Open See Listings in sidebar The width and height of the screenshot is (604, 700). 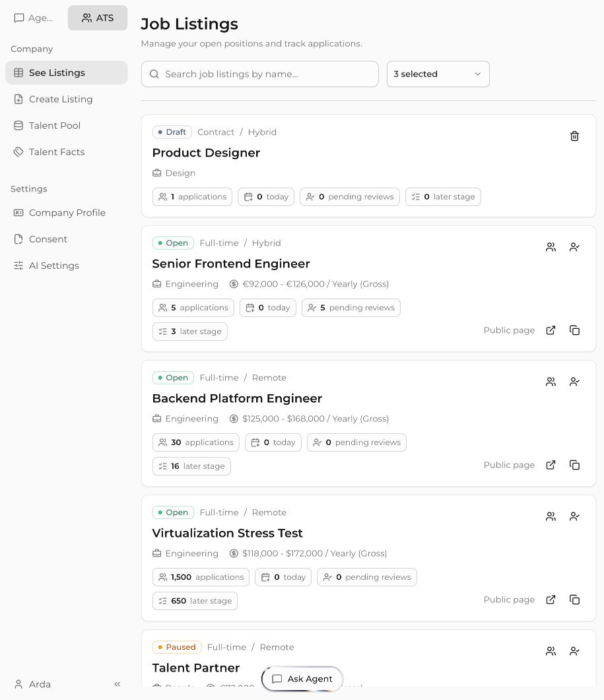(67, 73)
